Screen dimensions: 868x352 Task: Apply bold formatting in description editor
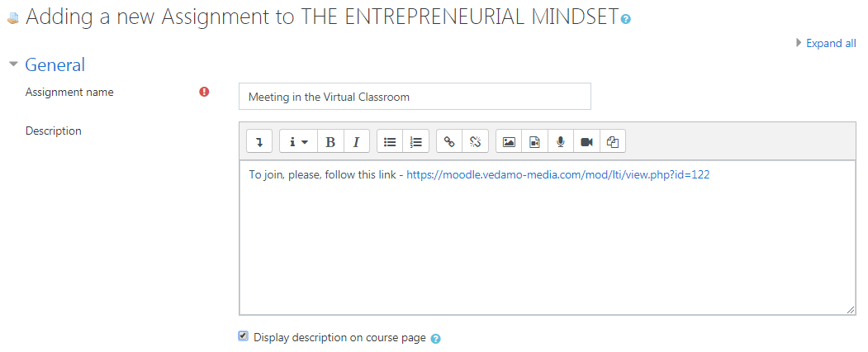(x=330, y=141)
